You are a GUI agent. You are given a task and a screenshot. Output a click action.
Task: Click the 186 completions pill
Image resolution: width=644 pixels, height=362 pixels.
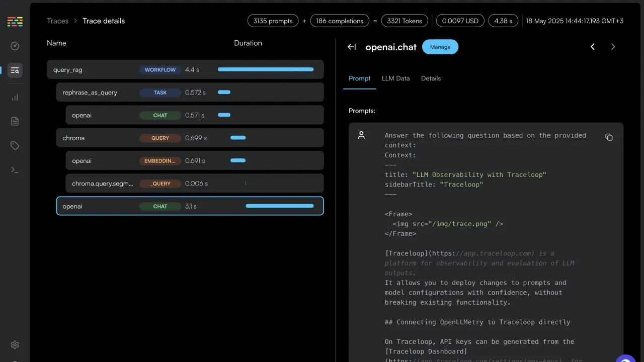click(x=340, y=21)
